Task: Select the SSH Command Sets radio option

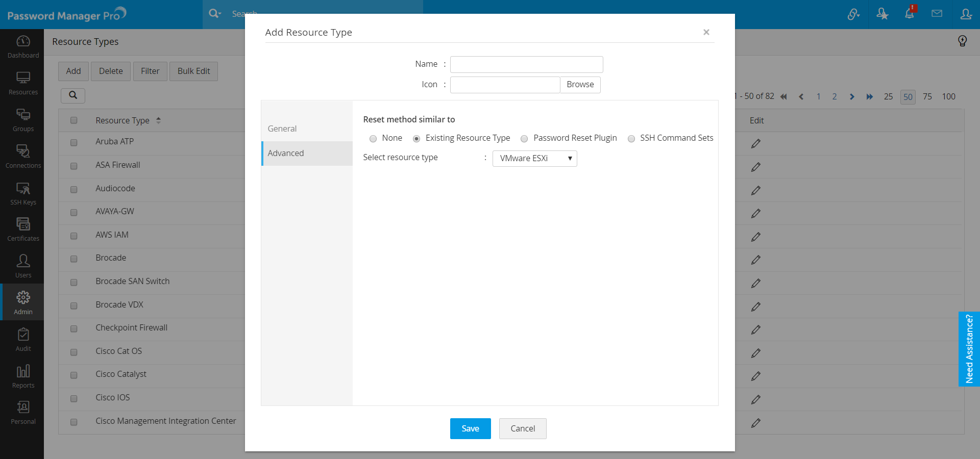Action: [631, 139]
